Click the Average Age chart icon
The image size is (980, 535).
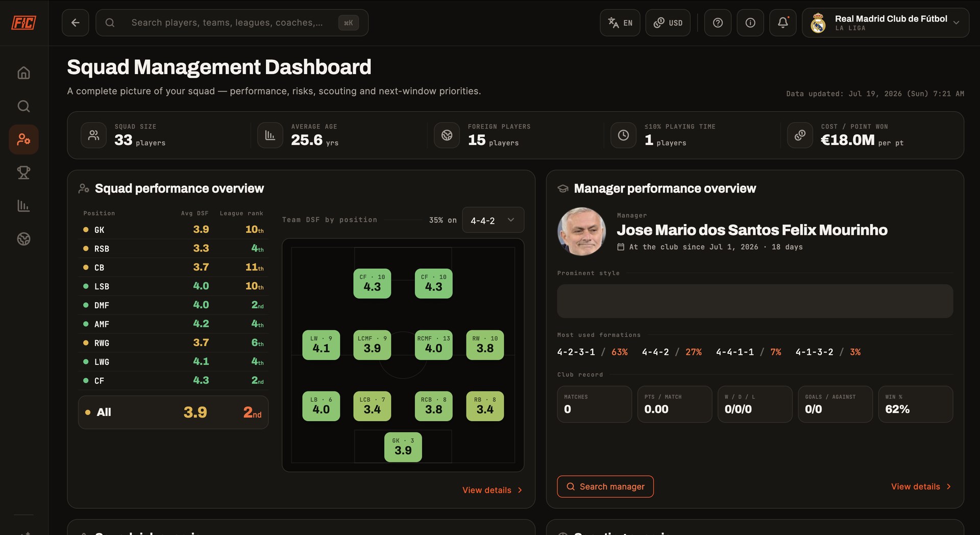(270, 135)
